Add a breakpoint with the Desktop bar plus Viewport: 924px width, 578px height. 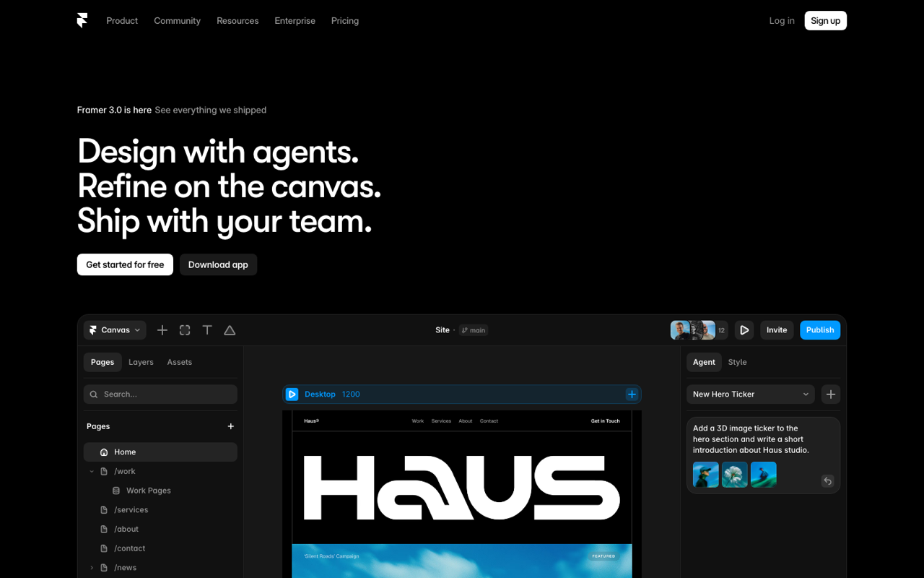(632, 394)
